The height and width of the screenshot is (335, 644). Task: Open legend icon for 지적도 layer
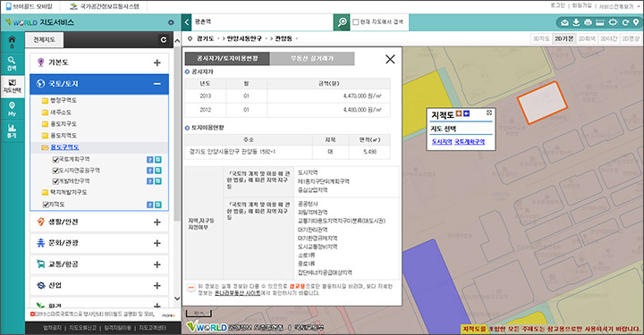coord(157,205)
